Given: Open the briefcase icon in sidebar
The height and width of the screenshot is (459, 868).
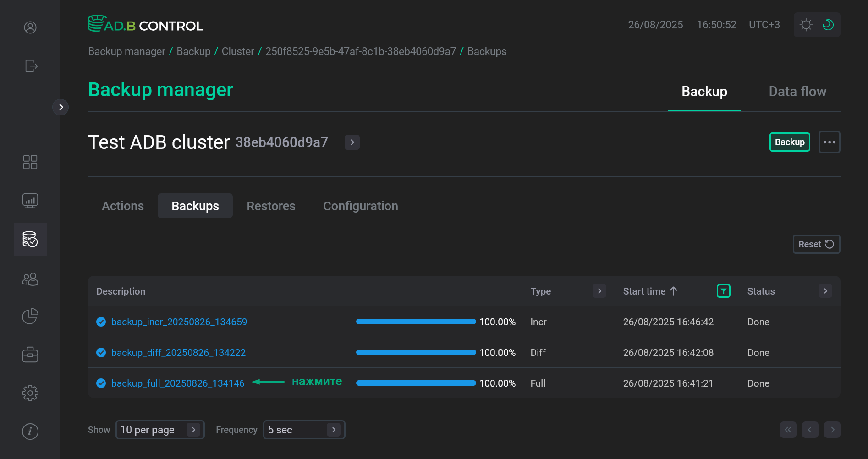Looking at the screenshot, I should coord(30,355).
